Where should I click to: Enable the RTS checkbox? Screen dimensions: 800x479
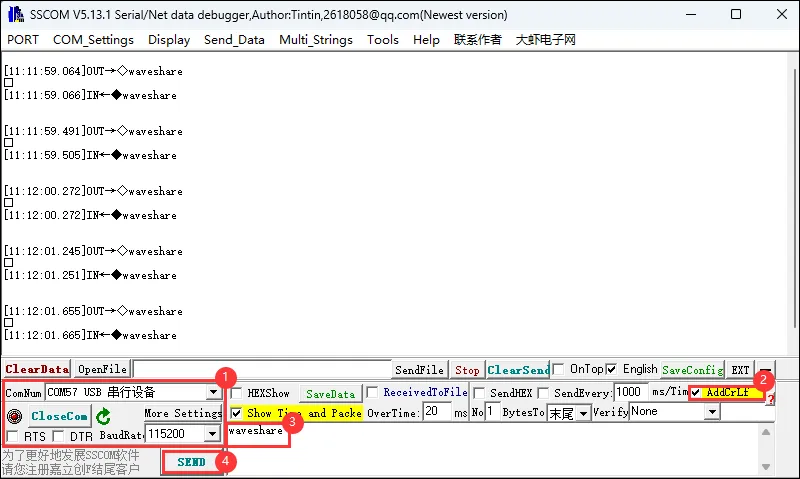(x=12, y=436)
